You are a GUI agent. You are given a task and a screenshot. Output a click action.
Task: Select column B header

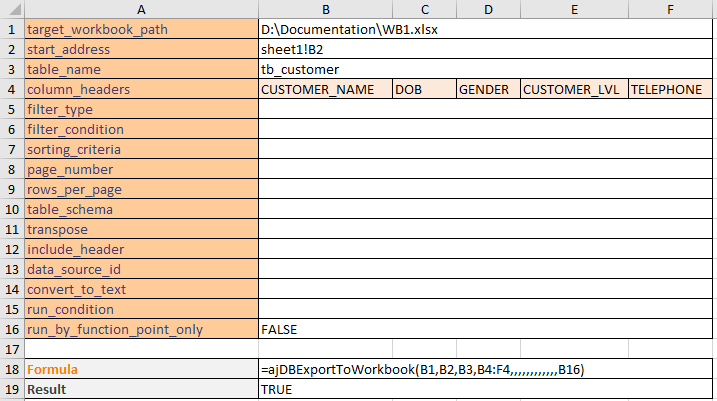click(x=325, y=9)
